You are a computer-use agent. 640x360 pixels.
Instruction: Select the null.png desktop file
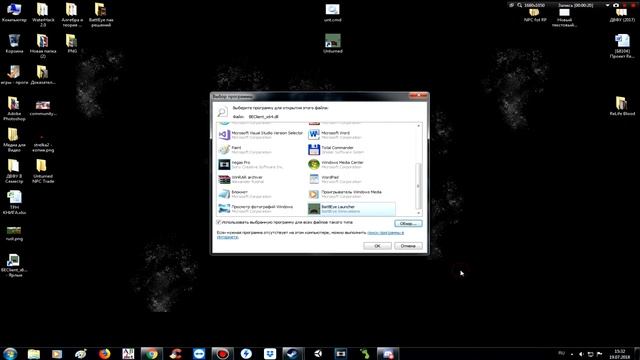pos(14,233)
